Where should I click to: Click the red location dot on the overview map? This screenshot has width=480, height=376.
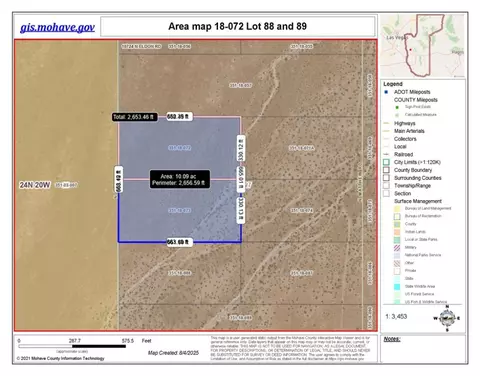411,50
